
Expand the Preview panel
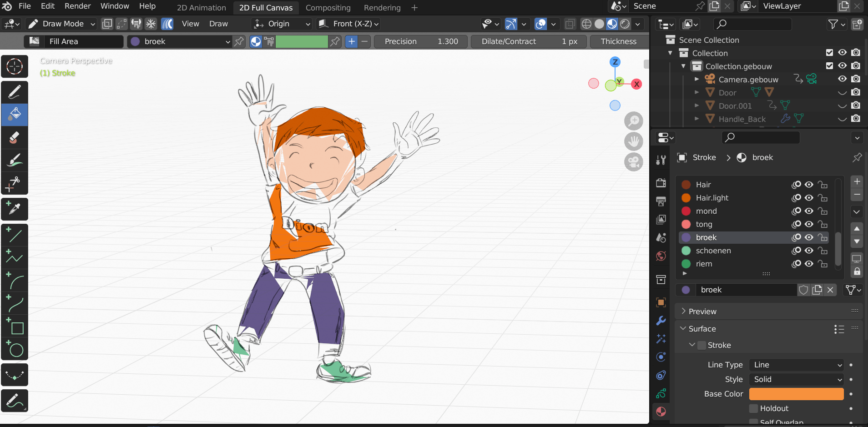coord(702,311)
